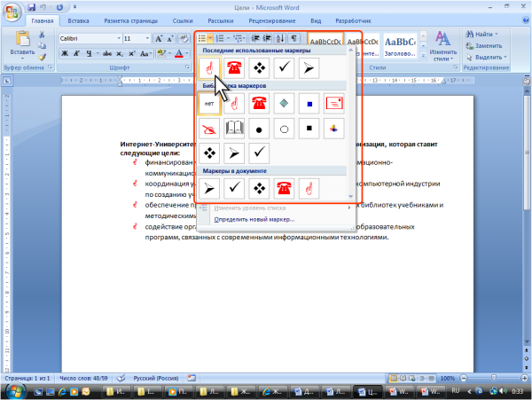Toggle bold (Ж) formatting

pyautogui.click(x=65, y=53)
